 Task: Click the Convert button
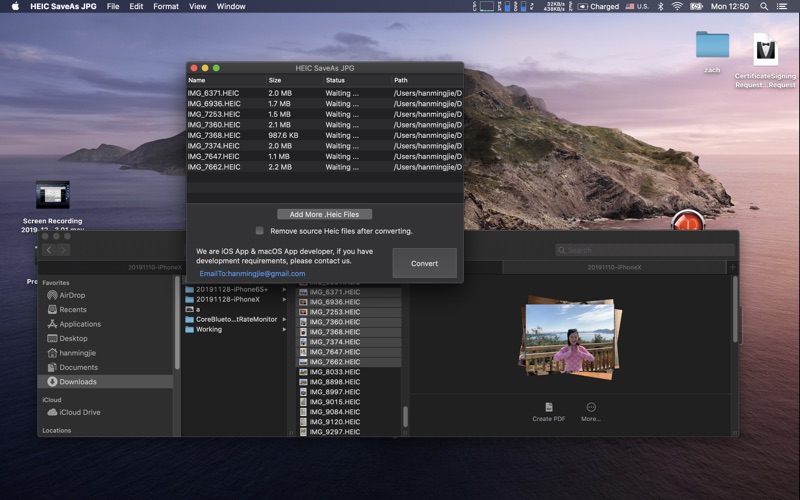tap(424, 263)
